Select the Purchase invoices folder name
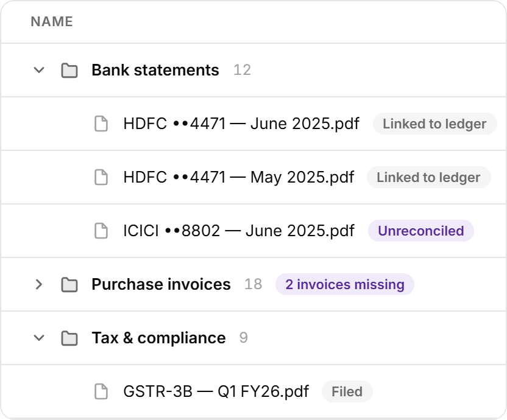 pyautogui.click(x=161, y=284)
